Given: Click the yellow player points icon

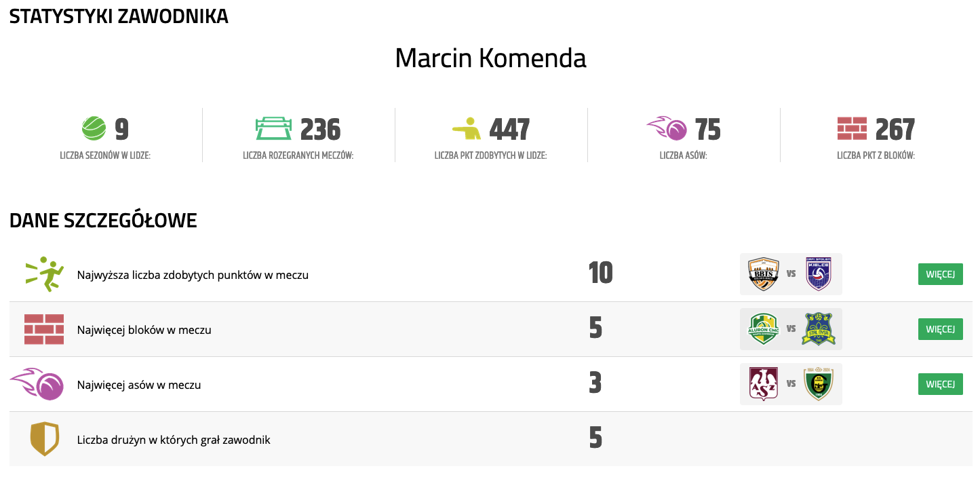Looking at the screenshot, I should pyautogui.click(x=467, y=128).
